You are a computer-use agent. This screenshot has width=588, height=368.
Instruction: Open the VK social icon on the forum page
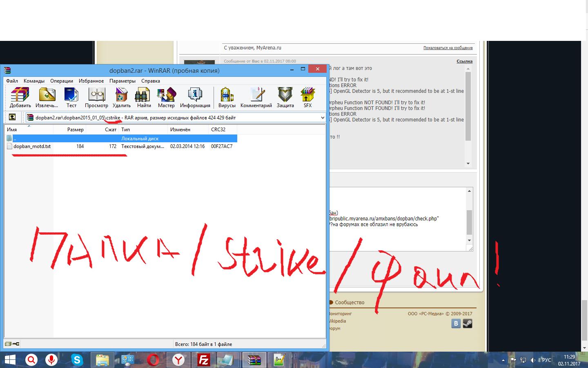456,323
